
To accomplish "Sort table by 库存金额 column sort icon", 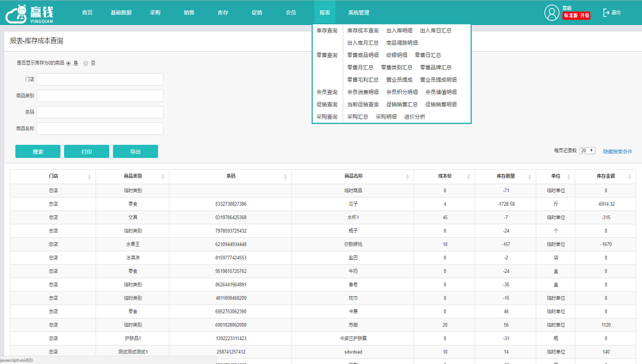I will pos(630,177).
